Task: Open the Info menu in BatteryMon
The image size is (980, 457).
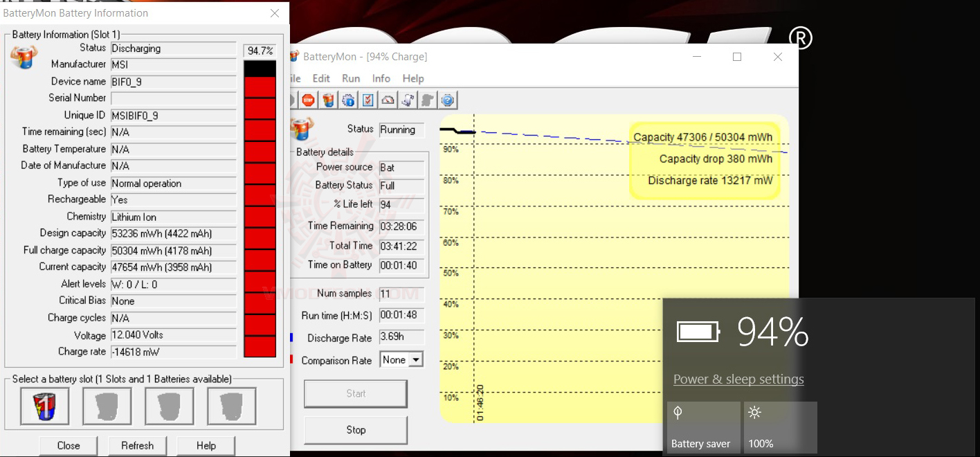Action: 381,78
